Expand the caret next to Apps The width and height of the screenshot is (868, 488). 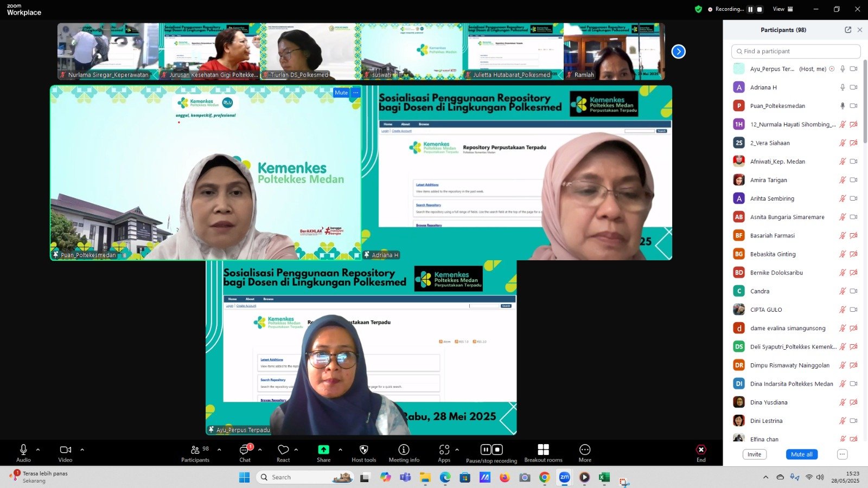coord(457,450)
